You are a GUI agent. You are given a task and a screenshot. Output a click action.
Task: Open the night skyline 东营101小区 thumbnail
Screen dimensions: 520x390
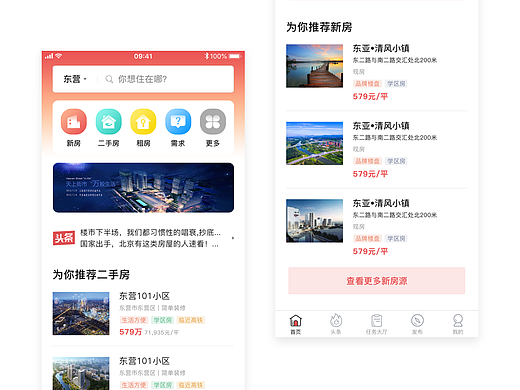81,313
